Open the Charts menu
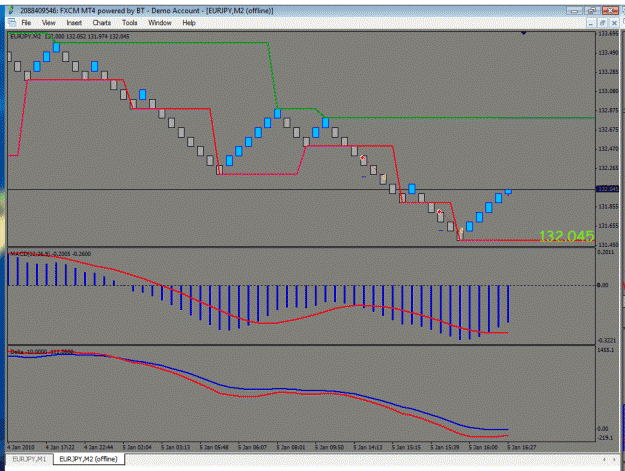 click(102, 23)
